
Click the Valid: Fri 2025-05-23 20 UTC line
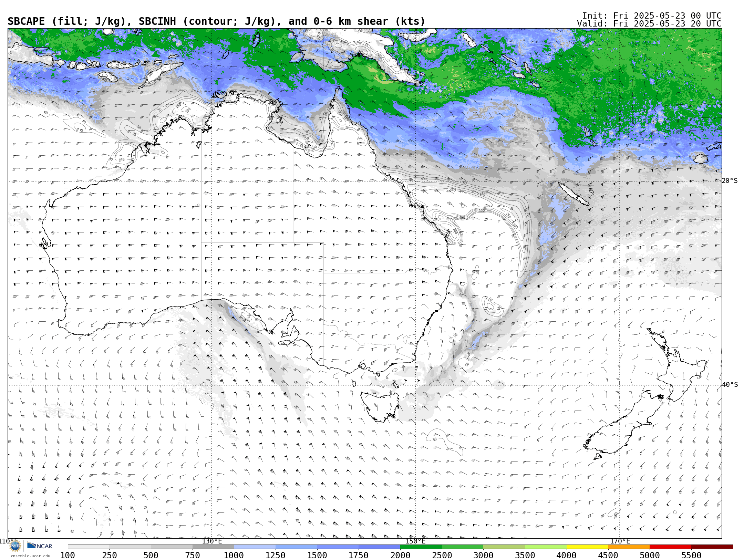649,24
